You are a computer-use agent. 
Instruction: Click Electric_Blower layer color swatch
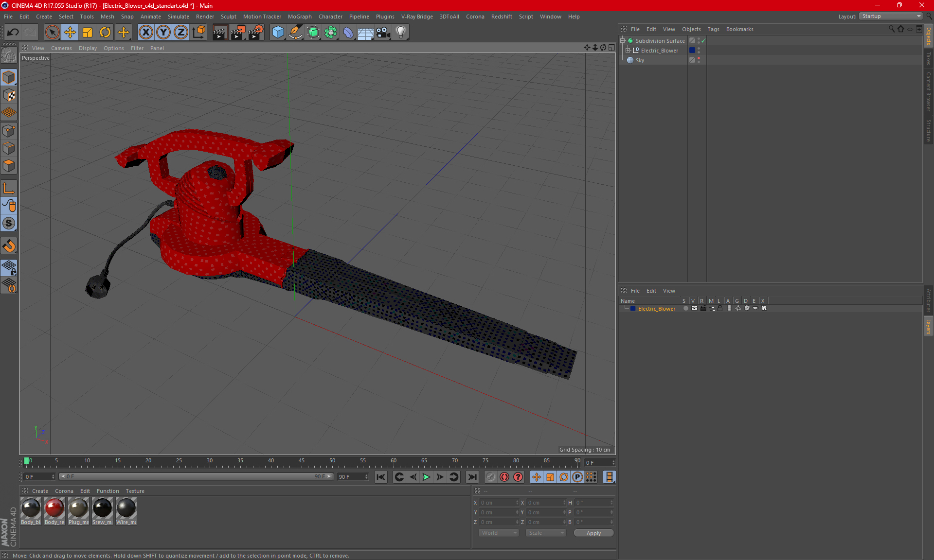click(x=633, y=309)
